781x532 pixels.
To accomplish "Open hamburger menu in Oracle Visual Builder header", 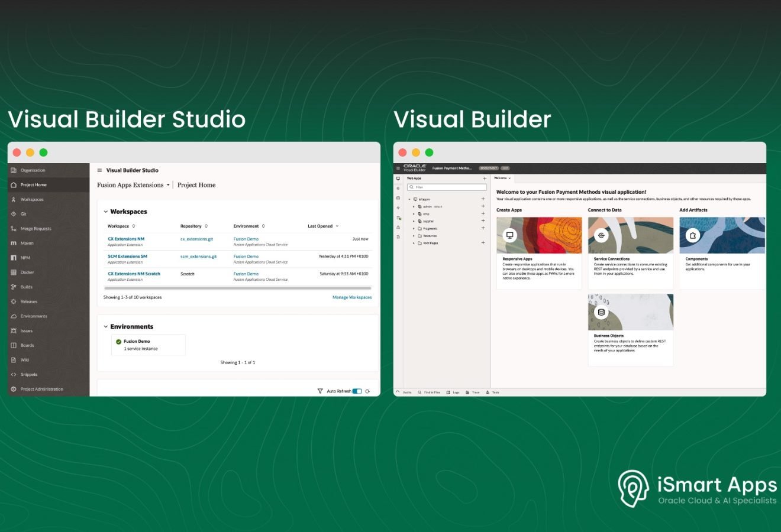I will coord(398,168).
